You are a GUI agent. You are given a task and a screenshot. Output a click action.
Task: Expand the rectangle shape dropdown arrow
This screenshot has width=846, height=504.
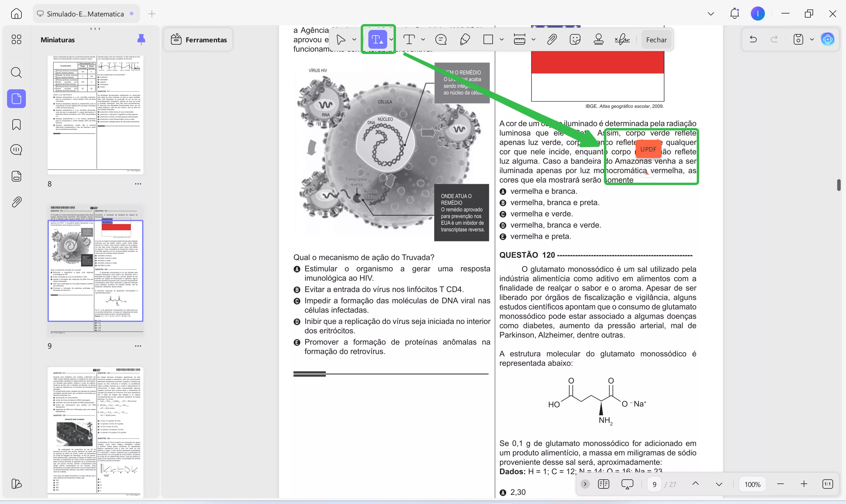click(x=502, y=40)
